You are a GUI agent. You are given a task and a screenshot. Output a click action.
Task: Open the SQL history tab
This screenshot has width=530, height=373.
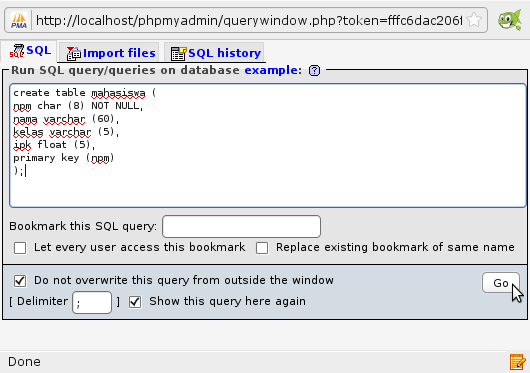[x=215, y=53]
